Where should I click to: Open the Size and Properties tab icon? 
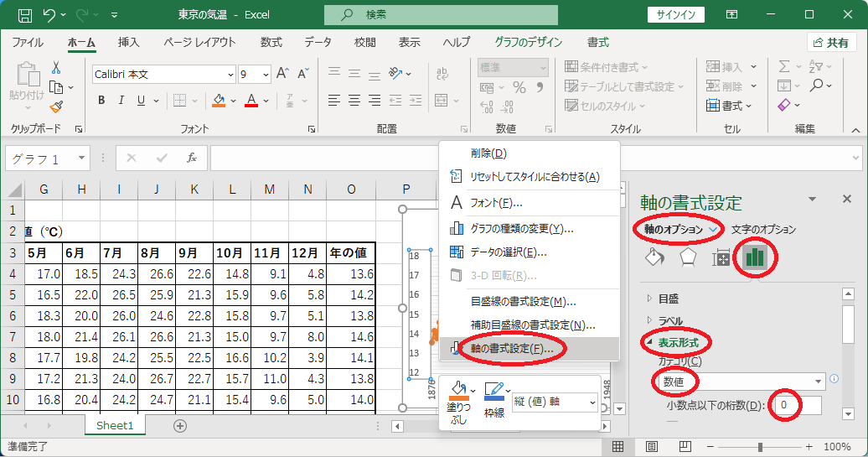[721, 257]
